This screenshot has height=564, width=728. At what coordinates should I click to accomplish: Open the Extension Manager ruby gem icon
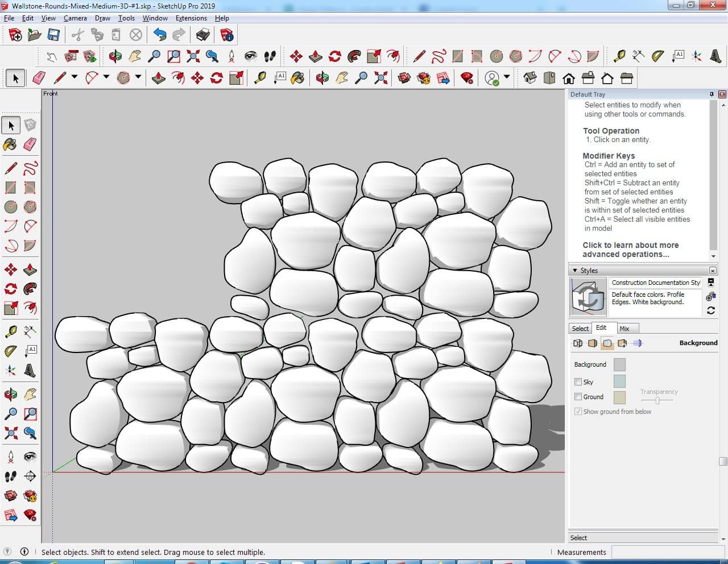click(x=466, y=78)
